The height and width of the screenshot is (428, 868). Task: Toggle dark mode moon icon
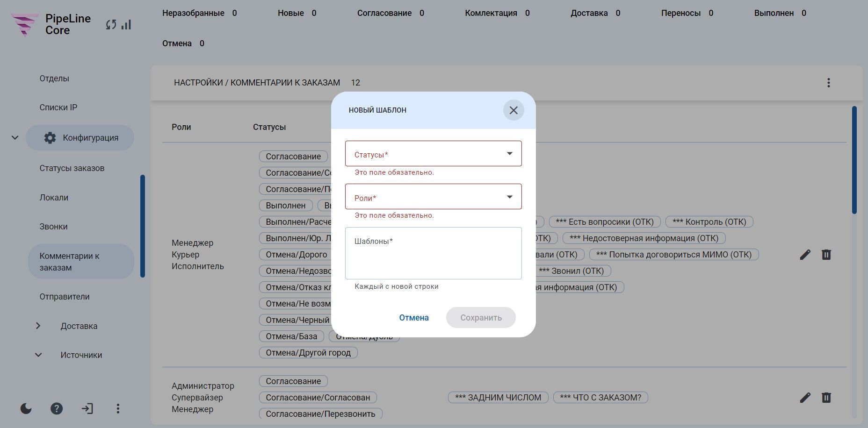(x=26, y=409)
